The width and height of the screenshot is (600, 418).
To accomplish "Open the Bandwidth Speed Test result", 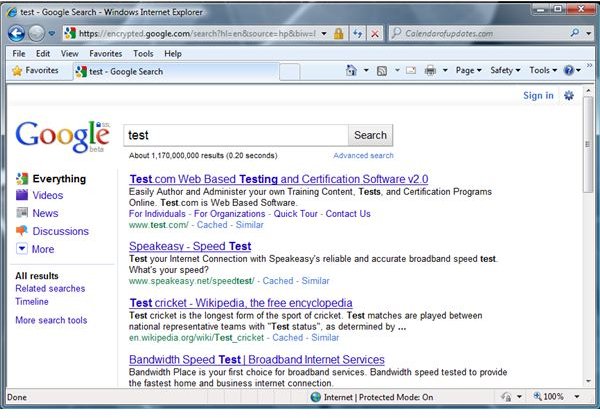I will click(x=257, y=359).
